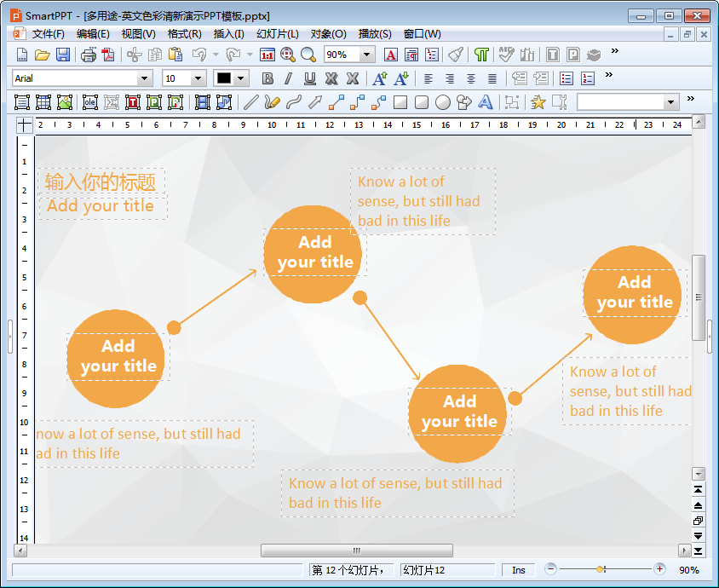Insert a text frame from the object toolbar

point(21,102)
